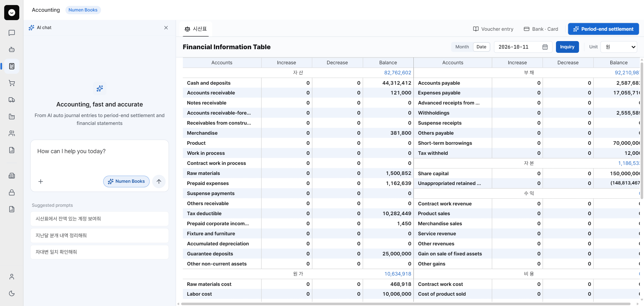This screenshot has width=644, height=306.
Task: Toggle dark mode moon icon
Action: coord(11,293)
